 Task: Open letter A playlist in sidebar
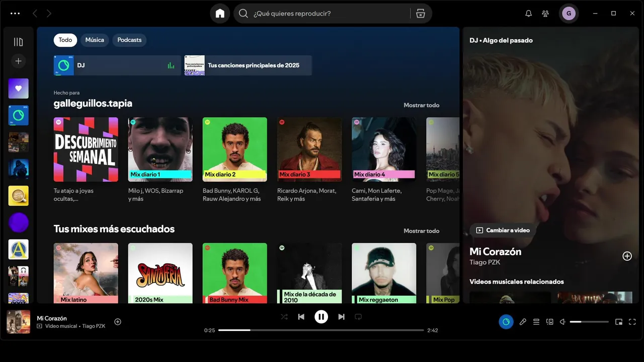pyautogui.click(x=19, y=249)
